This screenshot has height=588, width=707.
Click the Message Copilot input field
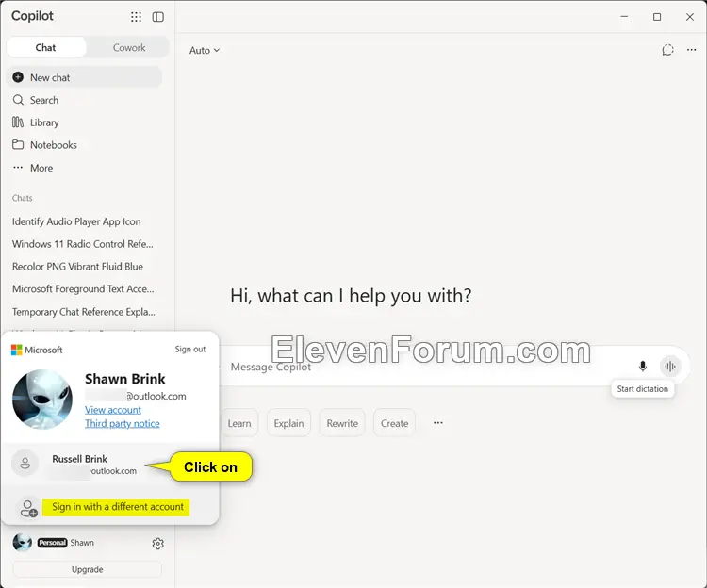[x=428, y=367]
